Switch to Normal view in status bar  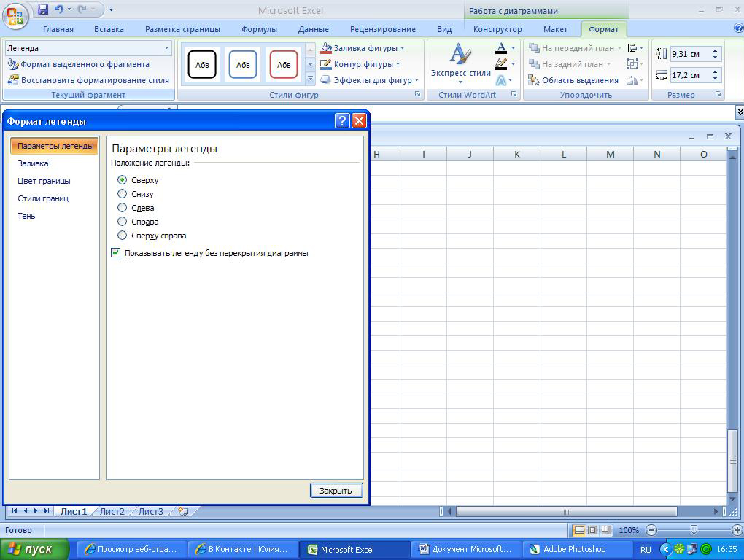click(x=579, y=529)
